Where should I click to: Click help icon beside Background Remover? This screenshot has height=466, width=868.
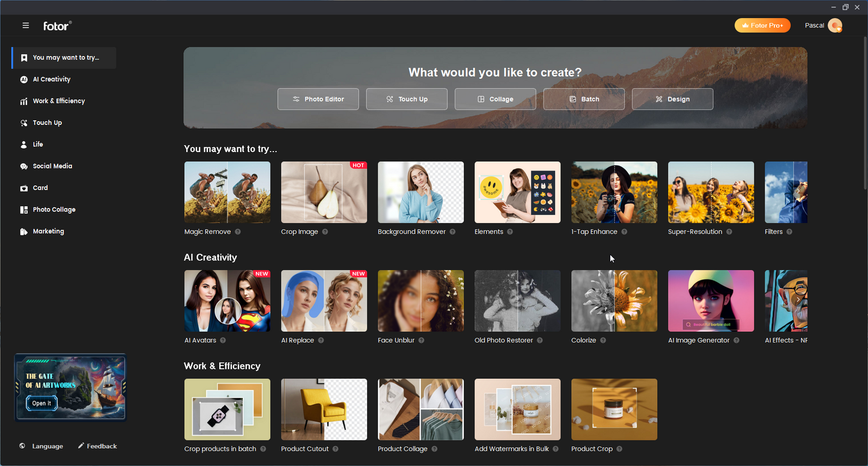452,232
